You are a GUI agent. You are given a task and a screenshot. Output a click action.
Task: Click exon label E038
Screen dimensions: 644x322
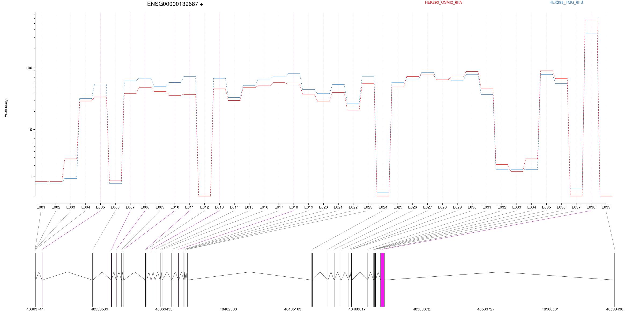591,207
